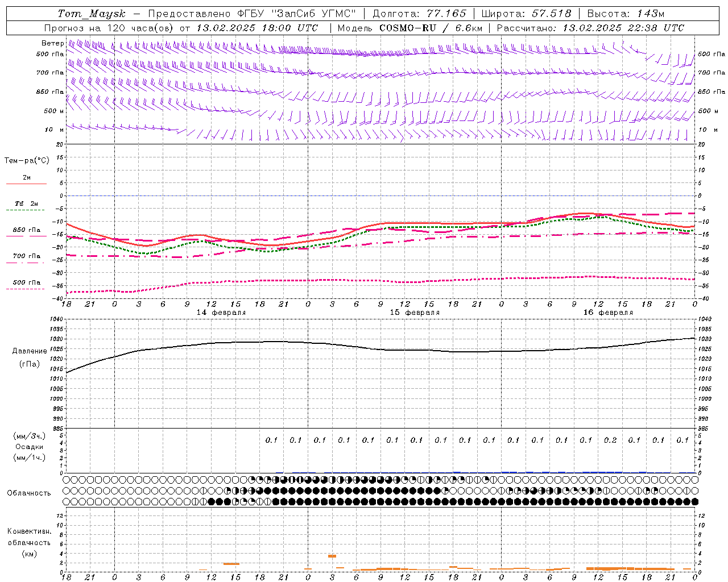The image size is (728, 582).
Task: Click the 0.2 precipitation amount value
Action: (x=610, y=440)
